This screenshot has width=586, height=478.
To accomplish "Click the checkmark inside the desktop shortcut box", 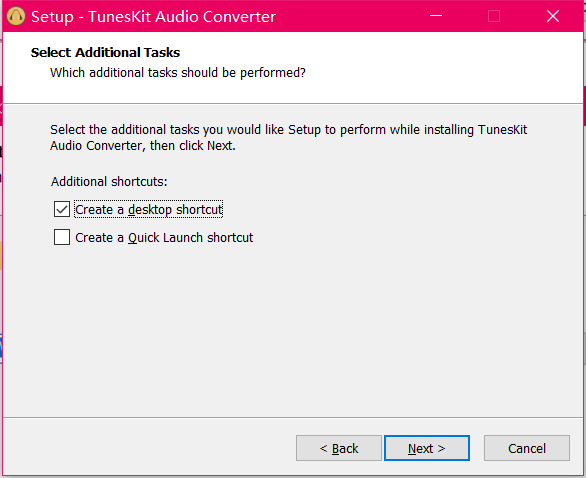I will point(62,209).
